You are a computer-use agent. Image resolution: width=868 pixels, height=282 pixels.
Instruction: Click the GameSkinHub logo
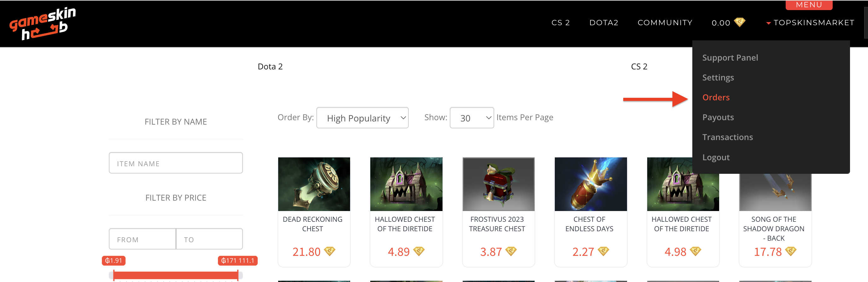[x=43, y=23]
